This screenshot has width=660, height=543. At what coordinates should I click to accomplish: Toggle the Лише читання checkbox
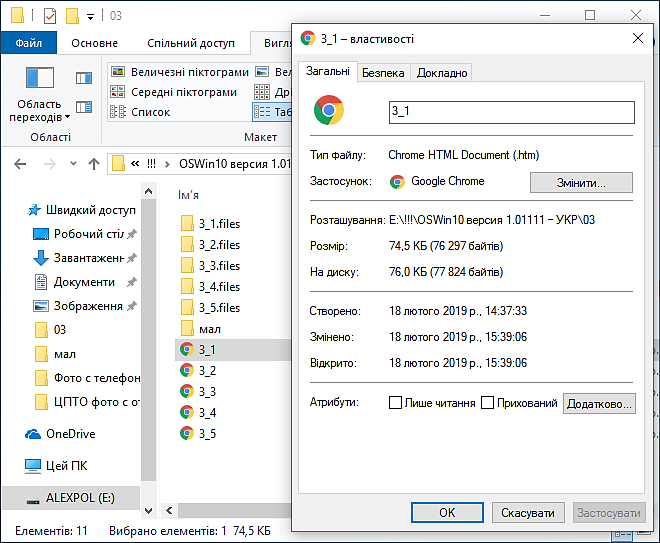coord(395,403)
